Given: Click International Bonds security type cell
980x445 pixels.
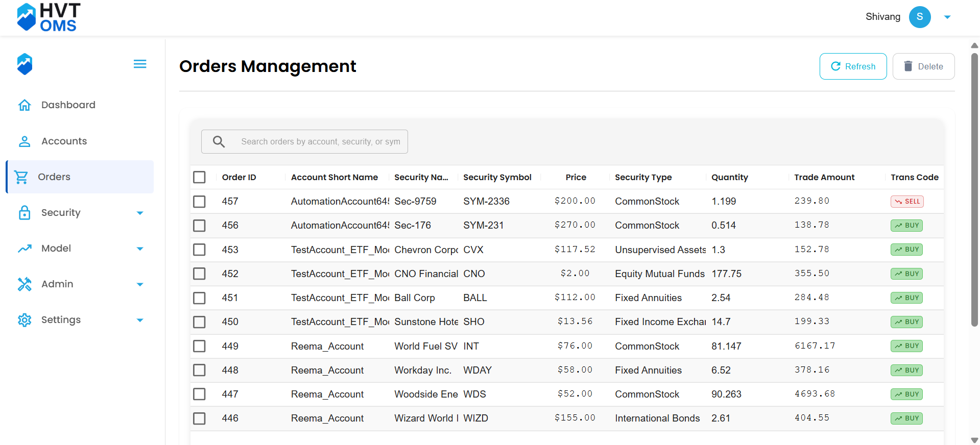Looking at the screenshot, I should [x=657, y=418].
